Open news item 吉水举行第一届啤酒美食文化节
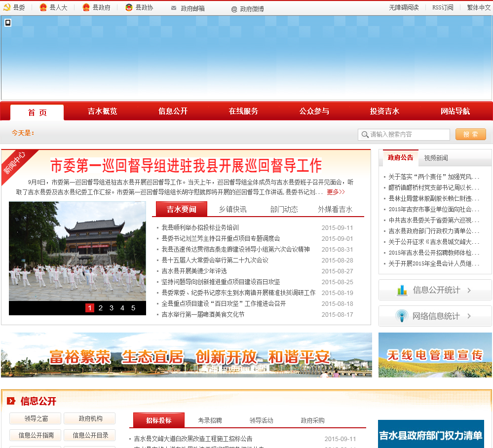 click(x=203, y=314)
